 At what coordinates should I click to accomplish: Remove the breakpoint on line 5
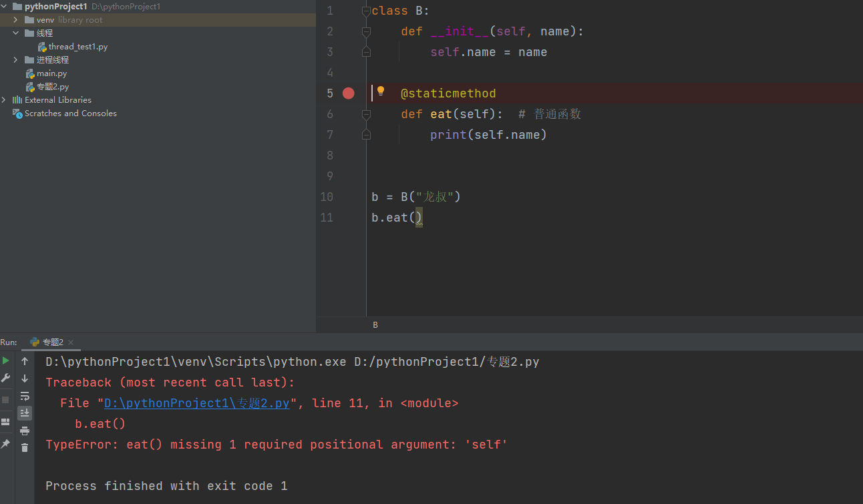pos(348,93)
